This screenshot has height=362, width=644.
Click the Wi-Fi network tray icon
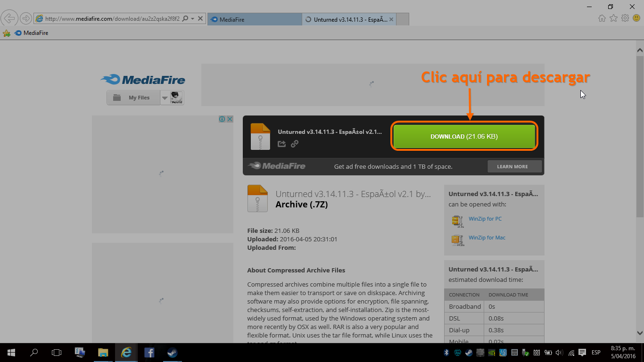tap(571, 353)
